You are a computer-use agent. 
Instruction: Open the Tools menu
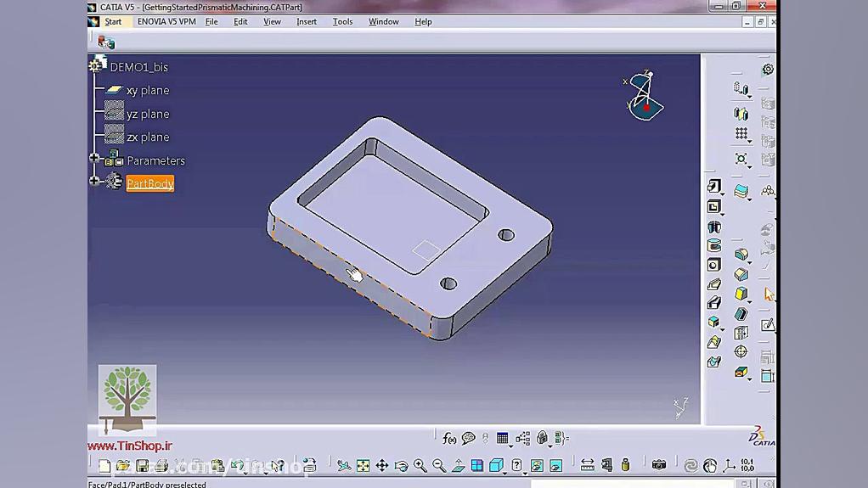coord(342,21)
